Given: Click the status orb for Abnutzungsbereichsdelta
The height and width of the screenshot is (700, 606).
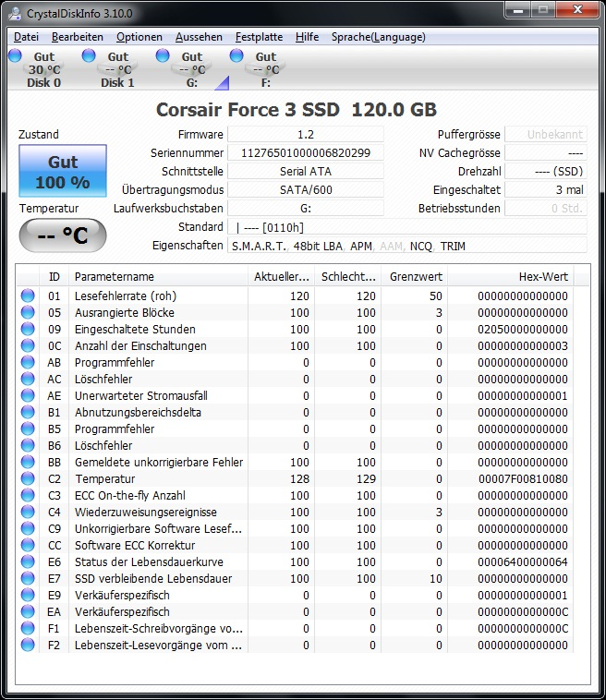Looking at the screenshot, I should click(x=28, y=412).
